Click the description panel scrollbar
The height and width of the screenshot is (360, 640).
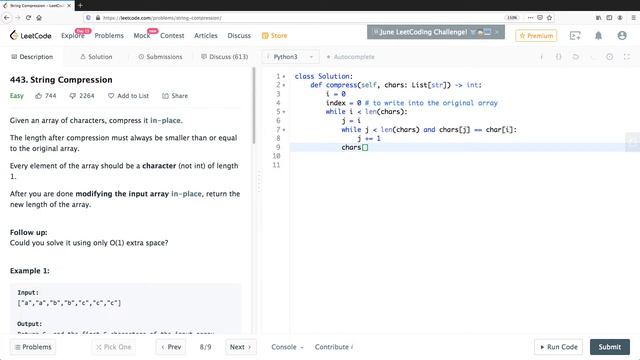click(x=253, y=105)
